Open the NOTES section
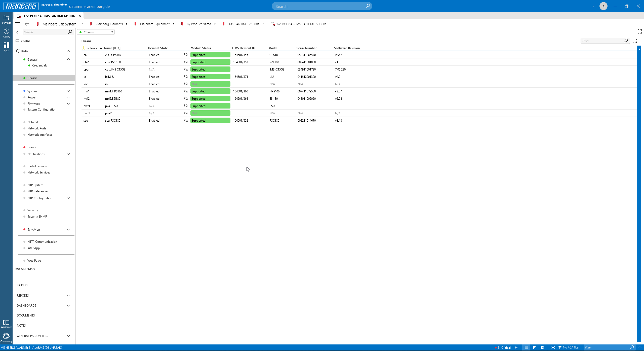This screenshot has width=644, height=351. tap(21, 325)
